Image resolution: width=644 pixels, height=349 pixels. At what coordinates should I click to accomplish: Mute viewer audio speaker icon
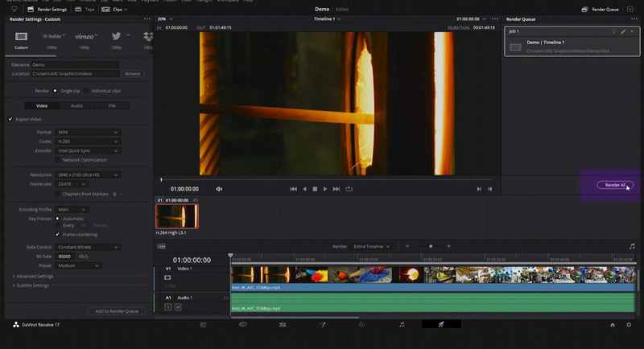(219, 189)
